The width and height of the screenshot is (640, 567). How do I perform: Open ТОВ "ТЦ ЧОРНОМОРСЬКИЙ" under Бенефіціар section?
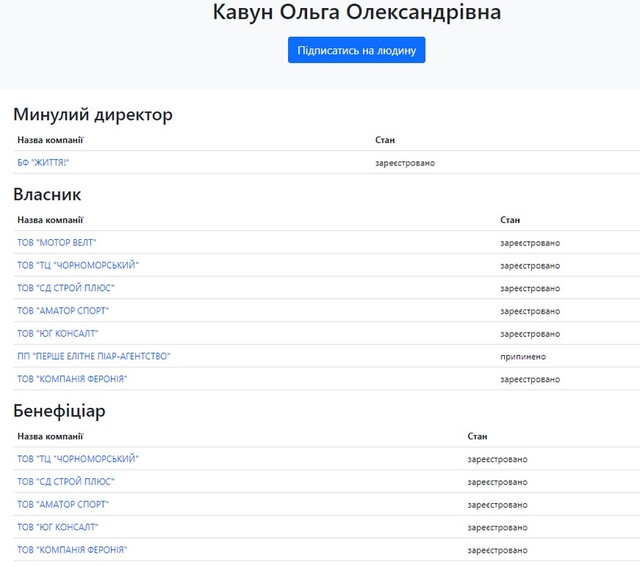click(x=78, y=459)
